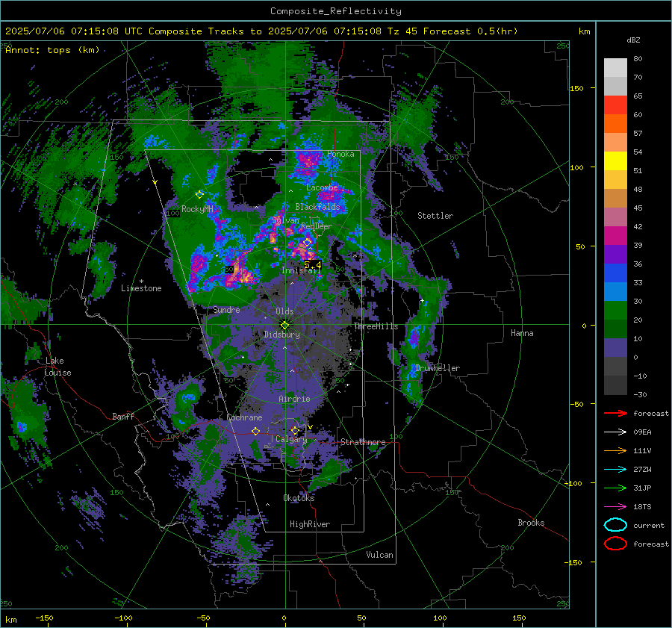The width and height of the screenshot is (672, 628).
Task: Click the red forecast arrow in legend
Action: [x=615, y=413]
